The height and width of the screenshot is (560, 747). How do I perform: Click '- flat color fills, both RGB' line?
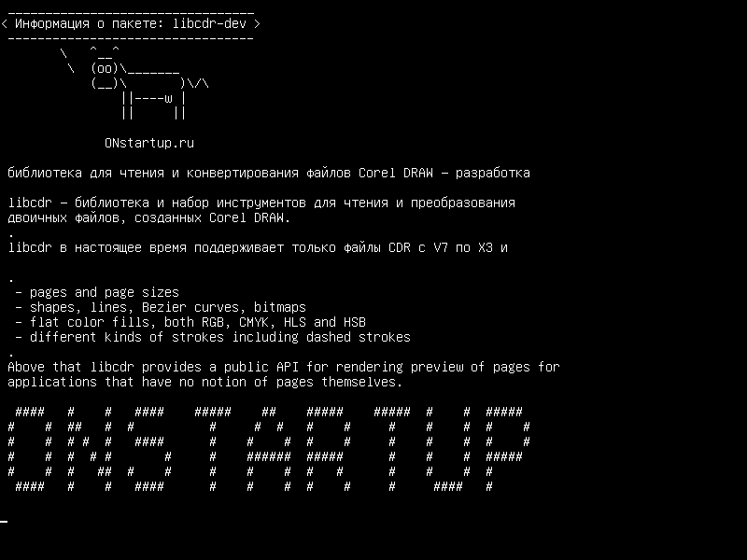tap(190, 322)
